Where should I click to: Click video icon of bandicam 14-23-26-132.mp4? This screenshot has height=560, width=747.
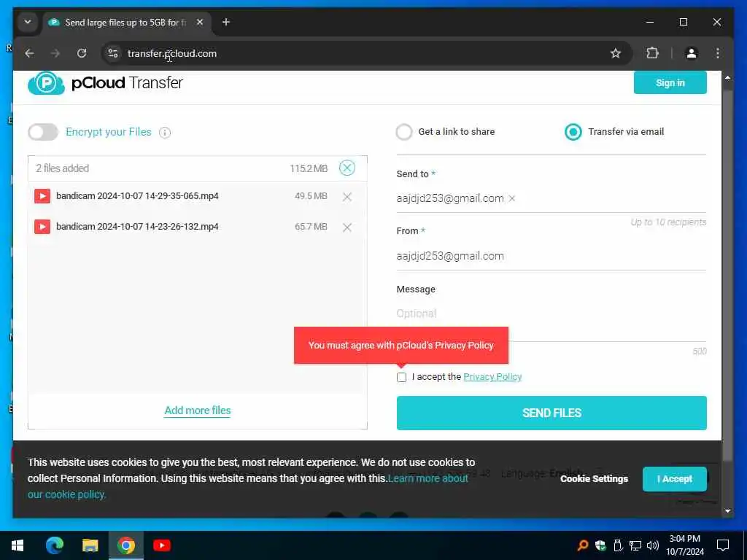[x=42, y=227]
